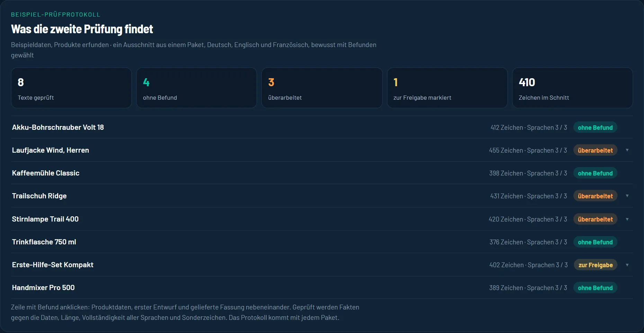The height and width of the screenshot is (333, 644).
Task: Select the Laufjacke Wind, Herren row title
Action: coord(51,150)
